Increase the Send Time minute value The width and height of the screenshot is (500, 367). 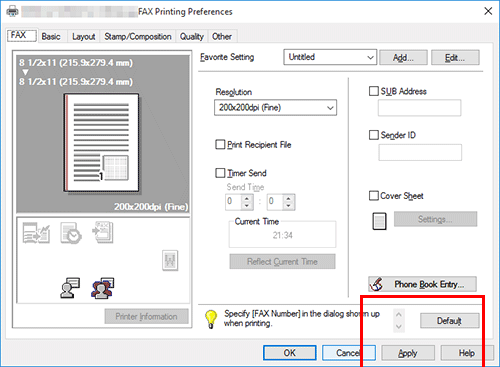point(289,198)
